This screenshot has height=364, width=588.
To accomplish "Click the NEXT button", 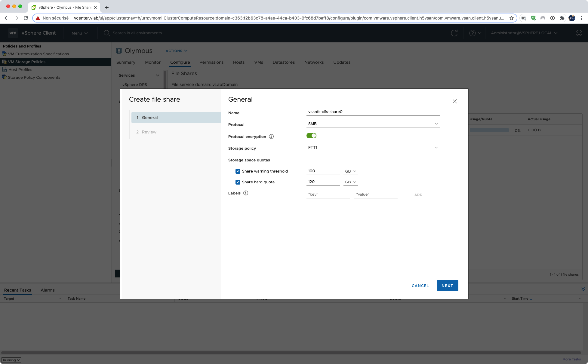I will [x=447, y=286].
